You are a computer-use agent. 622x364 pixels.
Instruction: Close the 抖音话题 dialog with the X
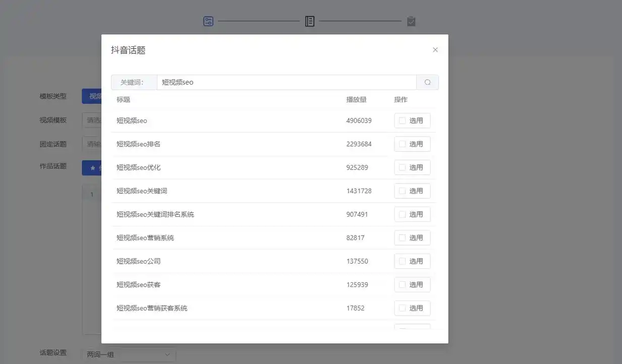[435, 49]
